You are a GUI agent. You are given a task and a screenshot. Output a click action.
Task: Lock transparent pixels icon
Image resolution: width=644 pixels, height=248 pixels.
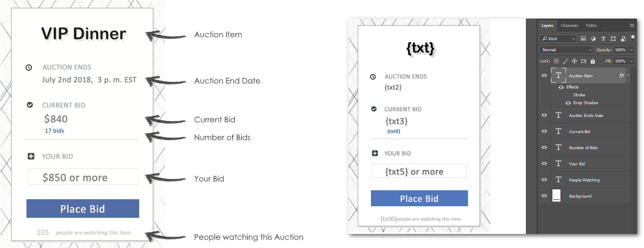click(556, 61)
